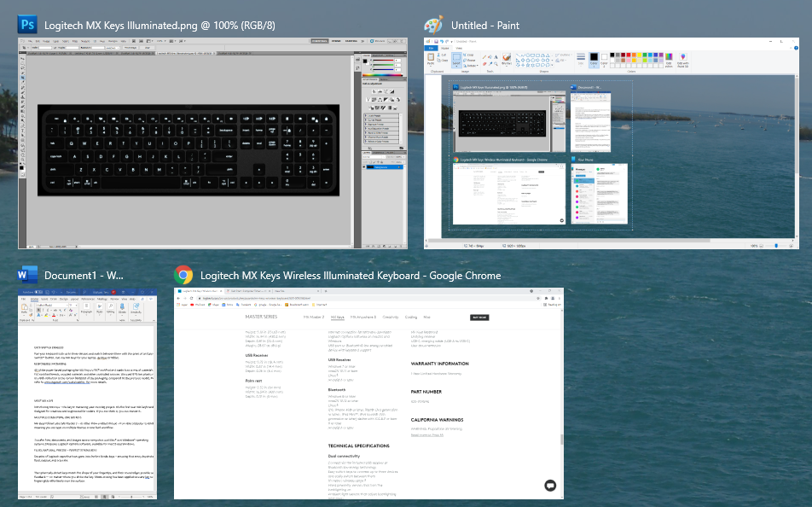The image size is (812, 507).
Task: Open the Rotate dropdown in Paint
Action: click(471, 66)
